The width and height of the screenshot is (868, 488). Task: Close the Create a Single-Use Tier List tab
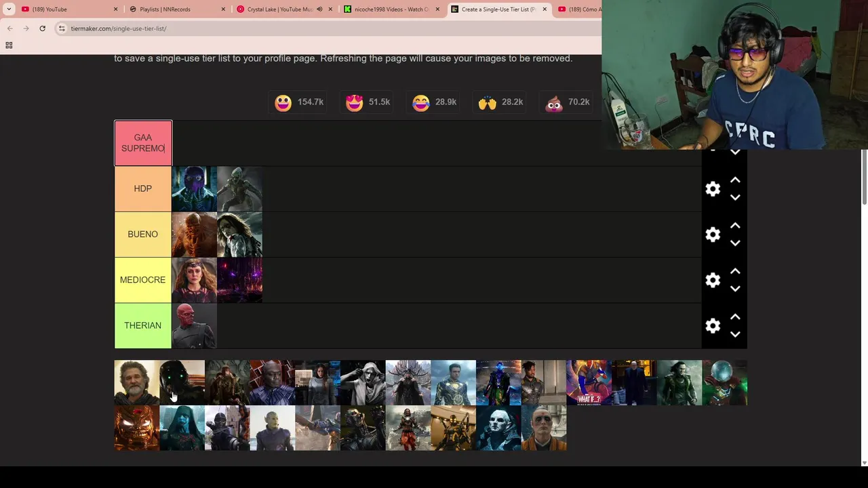coord(545,9)
